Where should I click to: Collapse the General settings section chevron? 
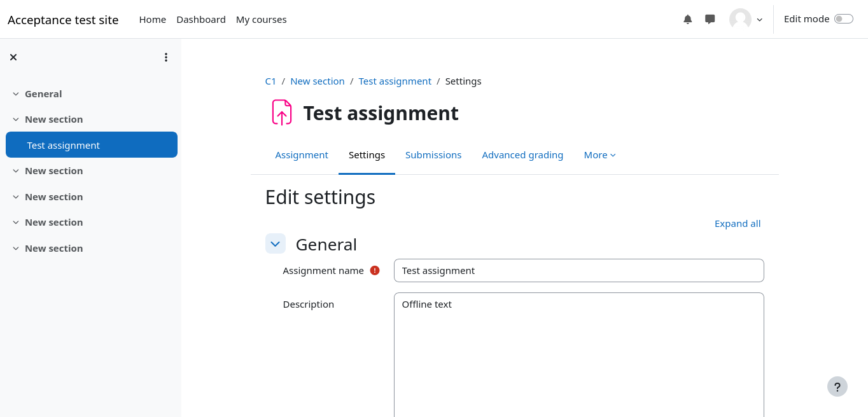pyautogui.click(x=276, y=244)
